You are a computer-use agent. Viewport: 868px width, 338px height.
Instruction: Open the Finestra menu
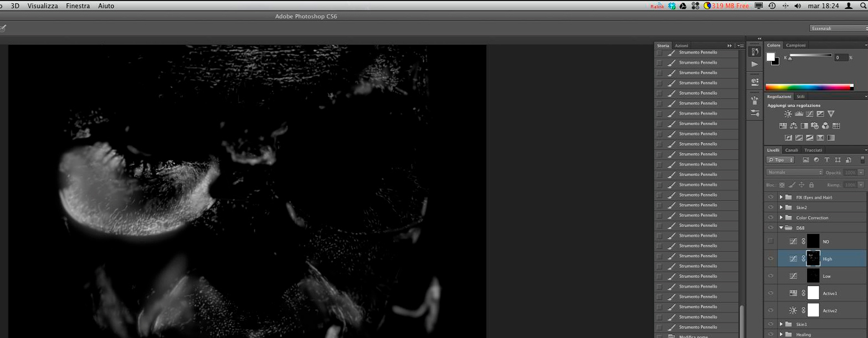78,6
